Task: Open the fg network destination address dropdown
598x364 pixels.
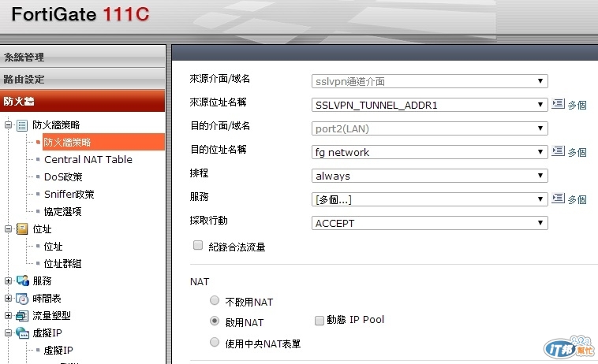Action: pyautogui.click(x=430, y=152)
